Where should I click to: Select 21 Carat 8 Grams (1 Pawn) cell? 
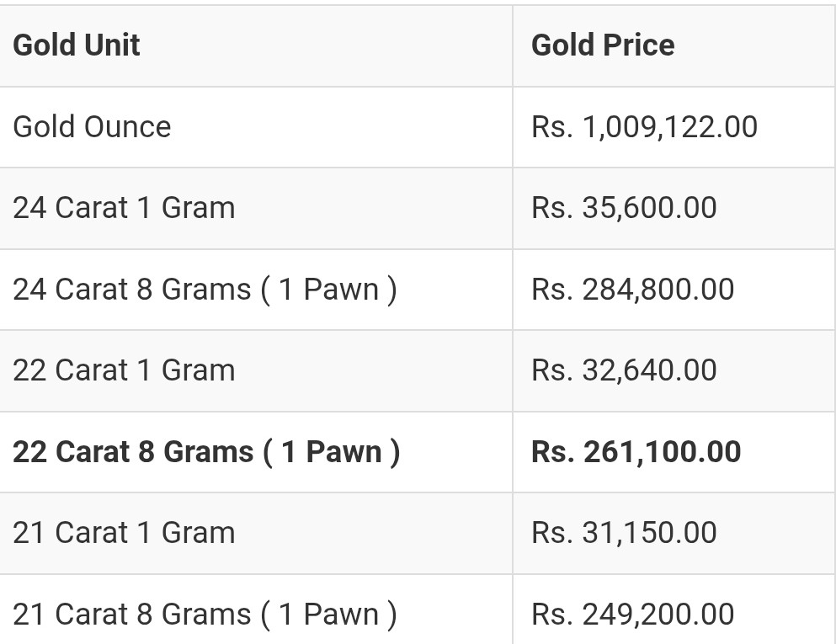205,615
